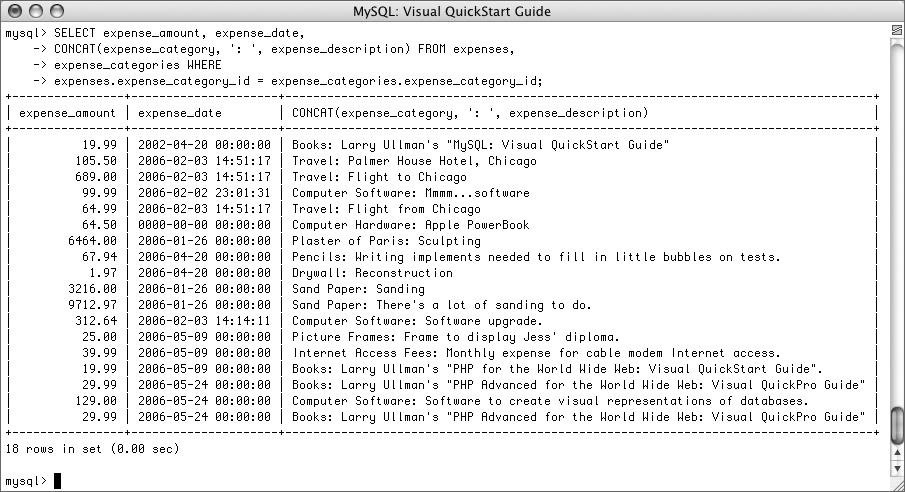This screenshot has width=905, height=492.
Task: Click the date 2006-02-03 14:14:11
Action: pos(204,320)
